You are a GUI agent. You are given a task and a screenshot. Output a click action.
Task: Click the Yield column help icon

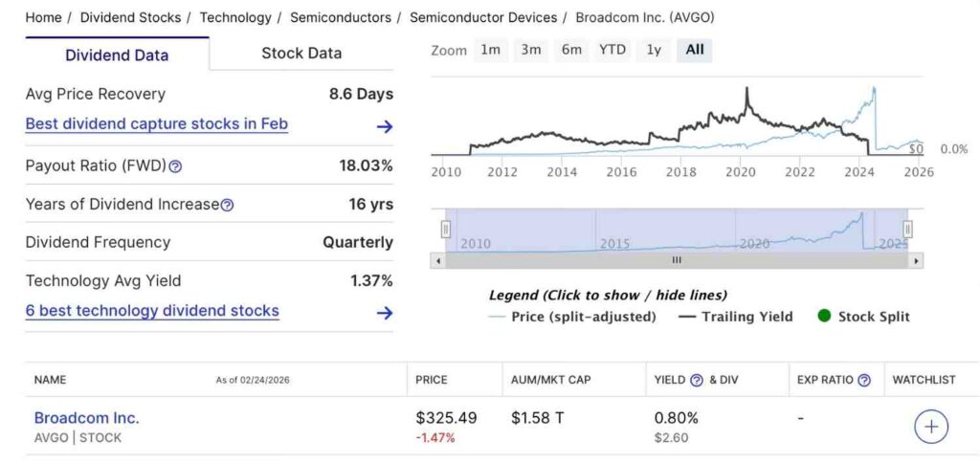coord(697,380)
